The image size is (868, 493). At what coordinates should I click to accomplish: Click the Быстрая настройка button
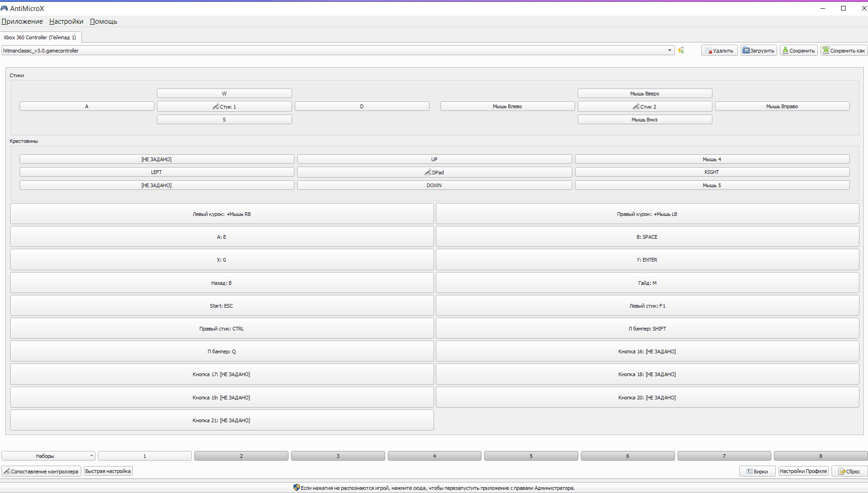click(108, 472)
